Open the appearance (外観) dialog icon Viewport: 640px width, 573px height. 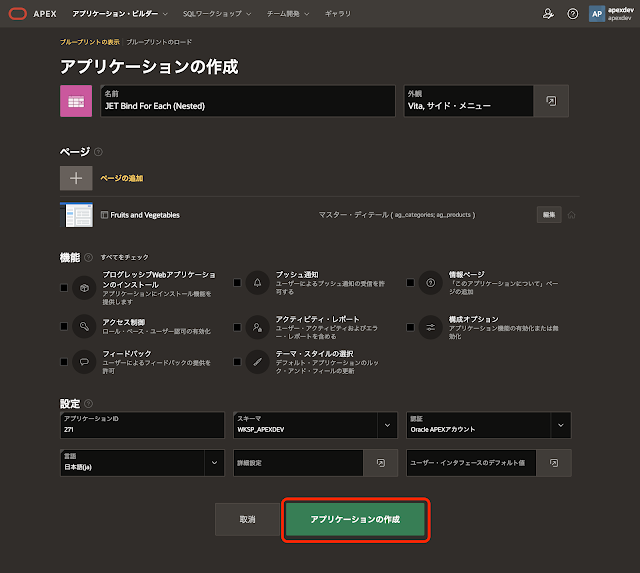551,101
